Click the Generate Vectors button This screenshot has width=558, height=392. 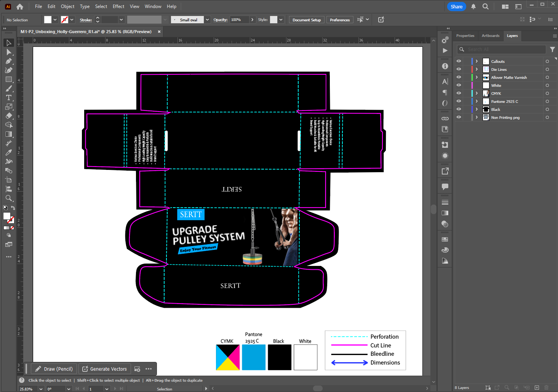point(105,369)
